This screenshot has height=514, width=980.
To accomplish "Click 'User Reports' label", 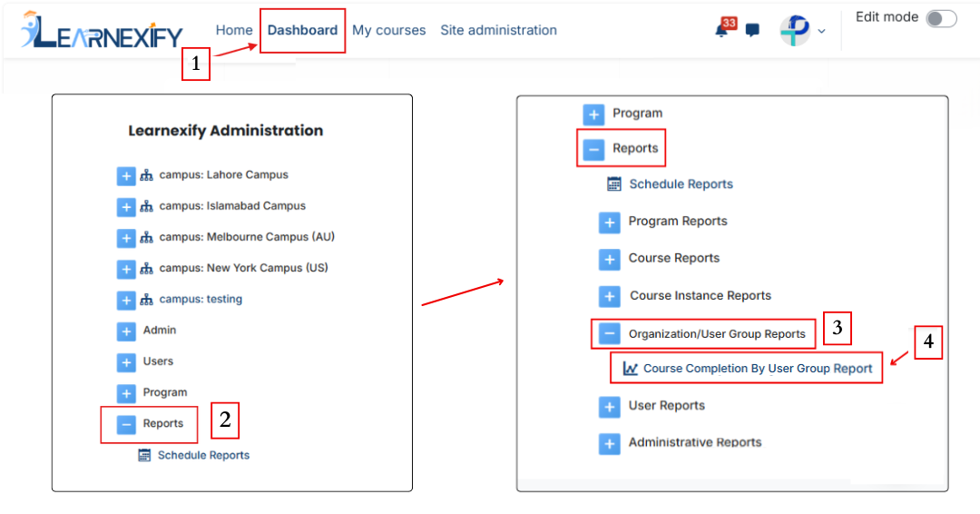I will (667, 405).
